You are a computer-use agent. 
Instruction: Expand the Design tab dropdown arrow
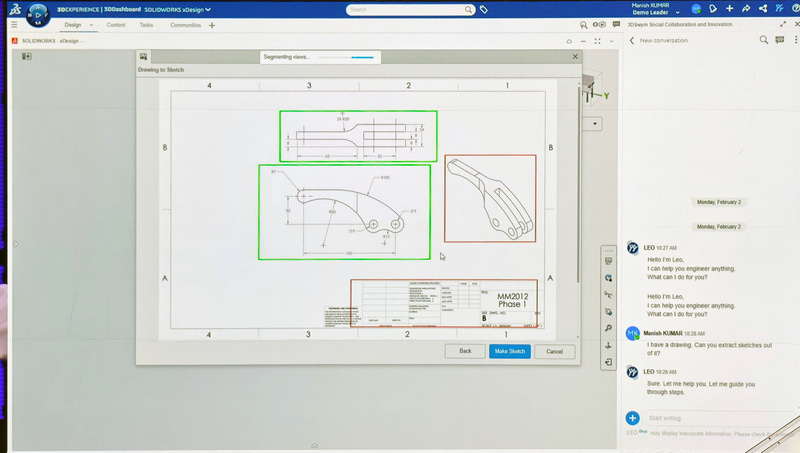tap(91, 25)
